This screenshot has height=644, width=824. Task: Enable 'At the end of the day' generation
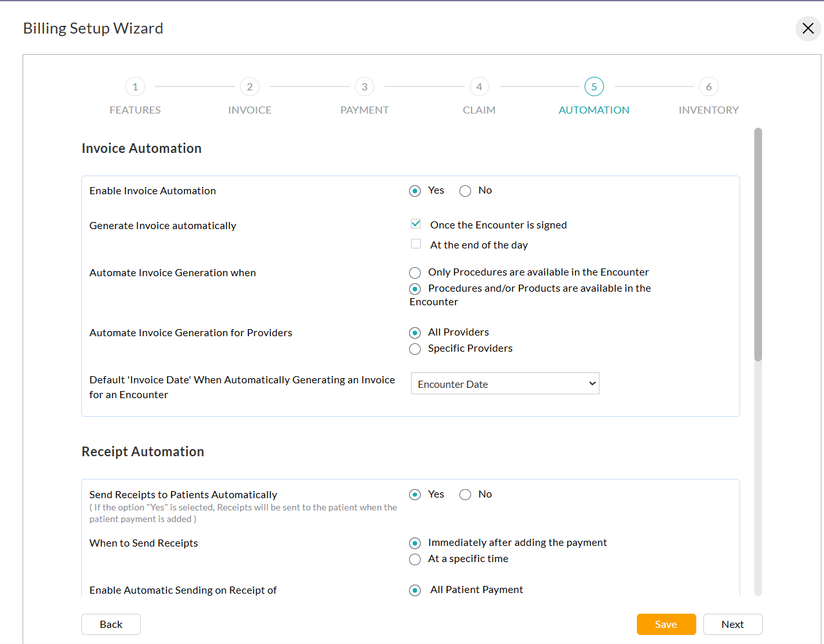coord(416,244)
